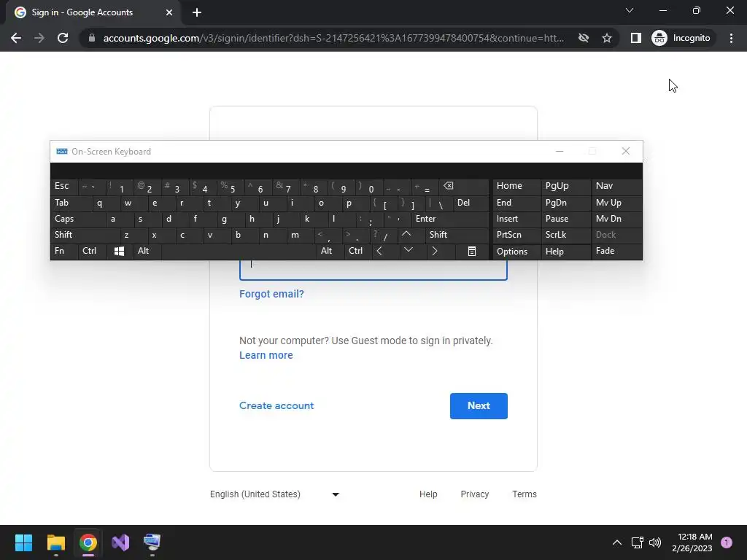
Task: Toggle the right Shift key
Action: click(457, 235)
